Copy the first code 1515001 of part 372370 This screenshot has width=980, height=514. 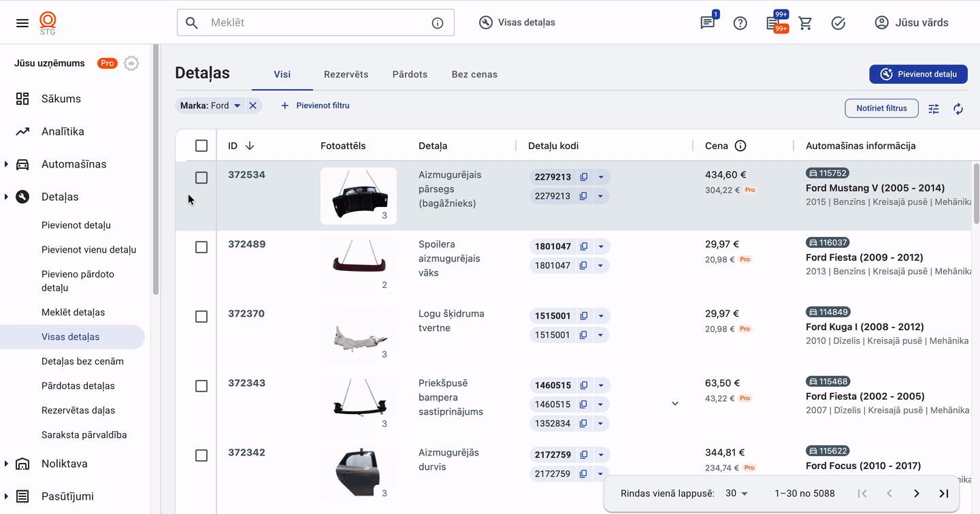point(584,316)
